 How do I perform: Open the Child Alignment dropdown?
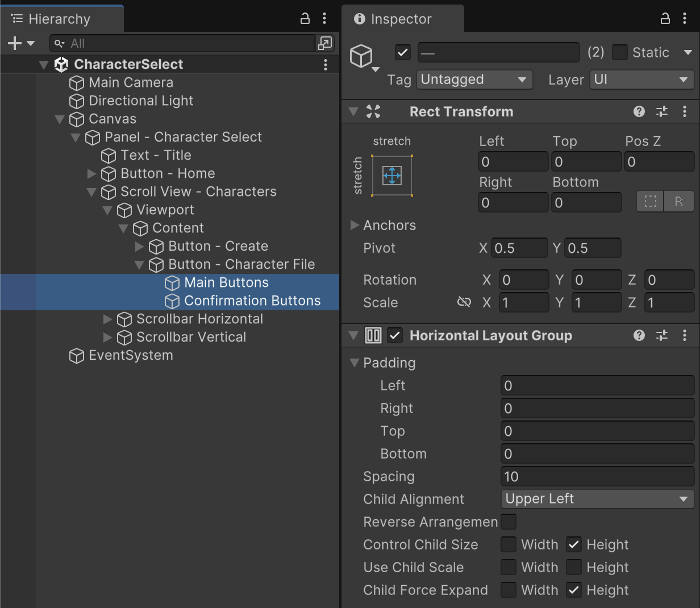tap(597, 499)
